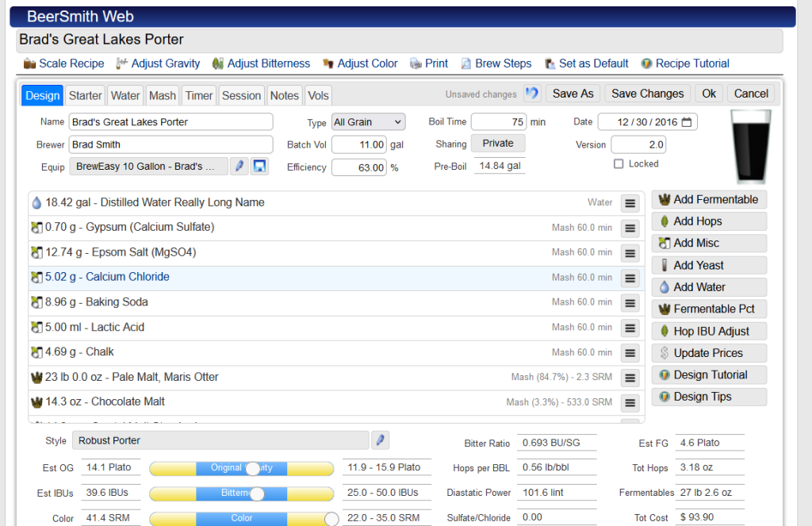Click the Fermentable Pct button
This screenshot has width=812, height=526.
pyautogui.click(x=709, y=309)
